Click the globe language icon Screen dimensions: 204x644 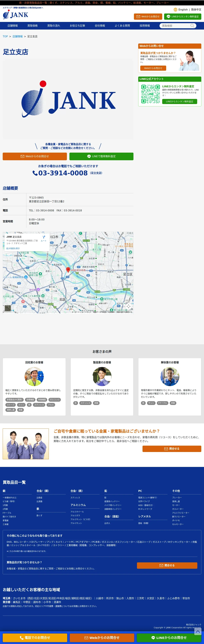pyautogui.click(x=176, y=10)
